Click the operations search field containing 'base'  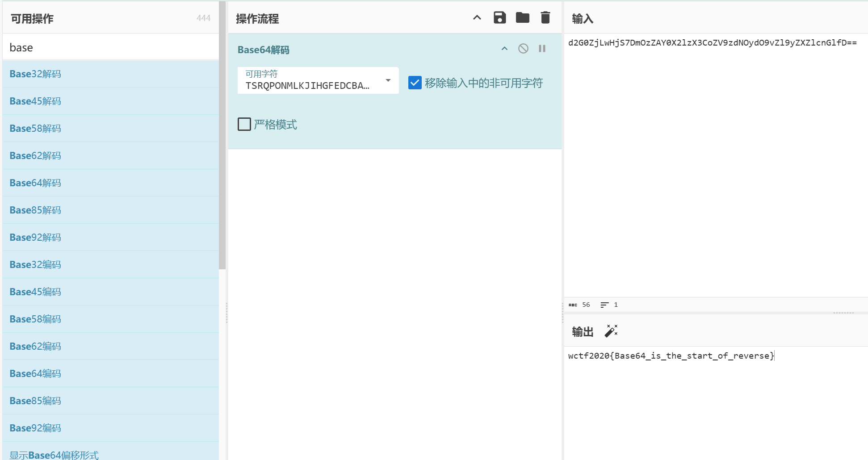(110, 47)
